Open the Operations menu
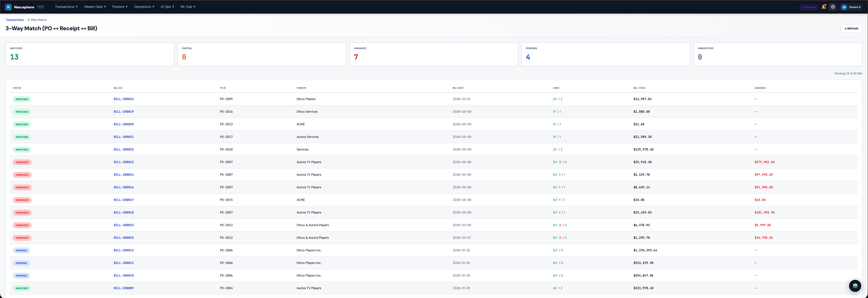Screen dimensions: 868x298 [x=144, y=7]
